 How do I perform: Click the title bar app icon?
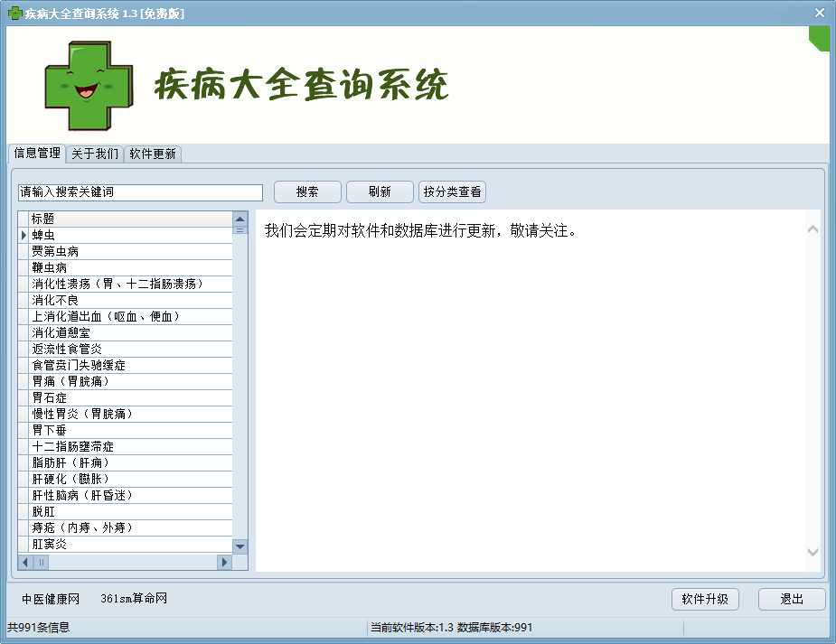point(14,13)
